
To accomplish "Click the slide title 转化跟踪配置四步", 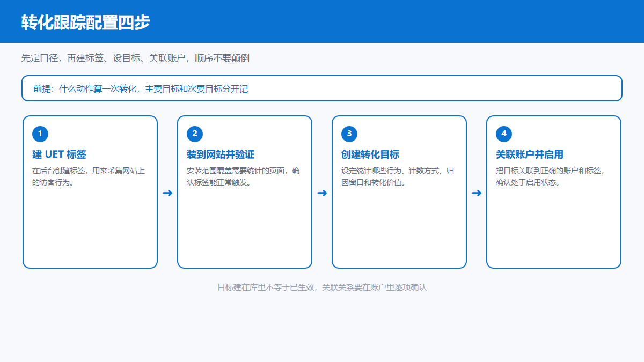I will coord(86,23).
